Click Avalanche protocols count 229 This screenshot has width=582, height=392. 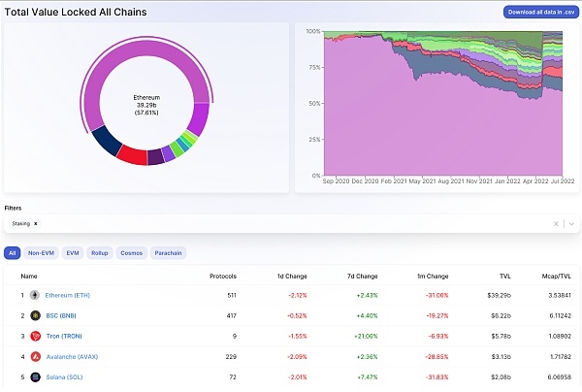[231, 357]
